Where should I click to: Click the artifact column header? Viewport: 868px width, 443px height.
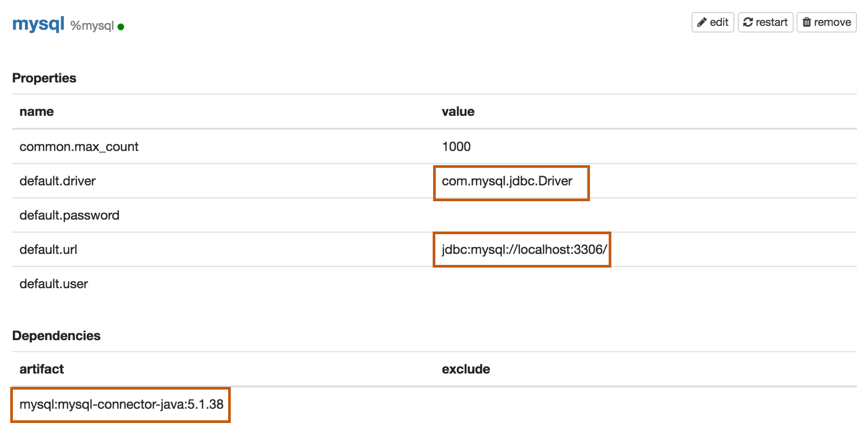41,369
